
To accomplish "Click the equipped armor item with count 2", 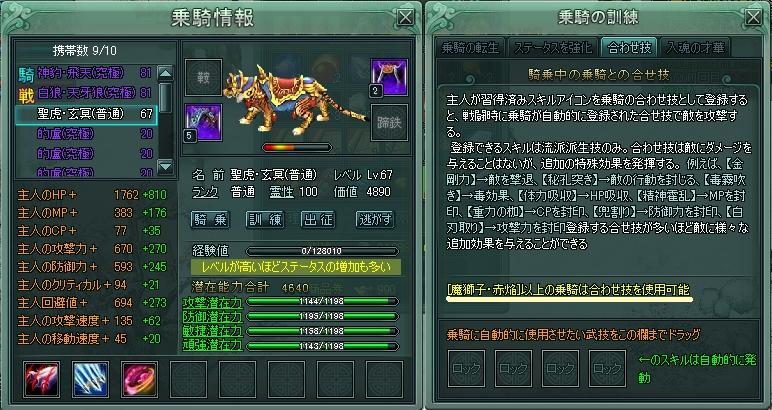I will pos(389,77).
